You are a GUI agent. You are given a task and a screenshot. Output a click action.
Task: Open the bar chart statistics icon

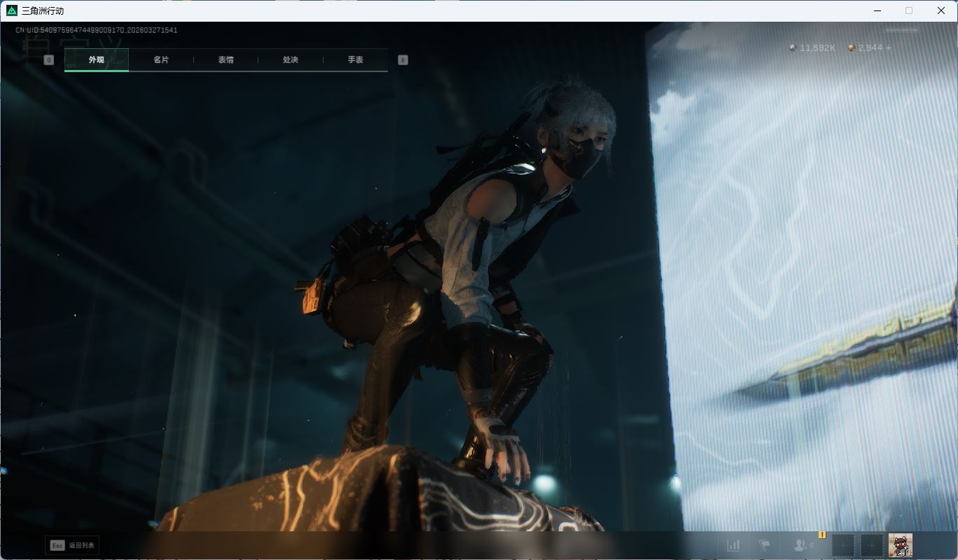point(733,545)
